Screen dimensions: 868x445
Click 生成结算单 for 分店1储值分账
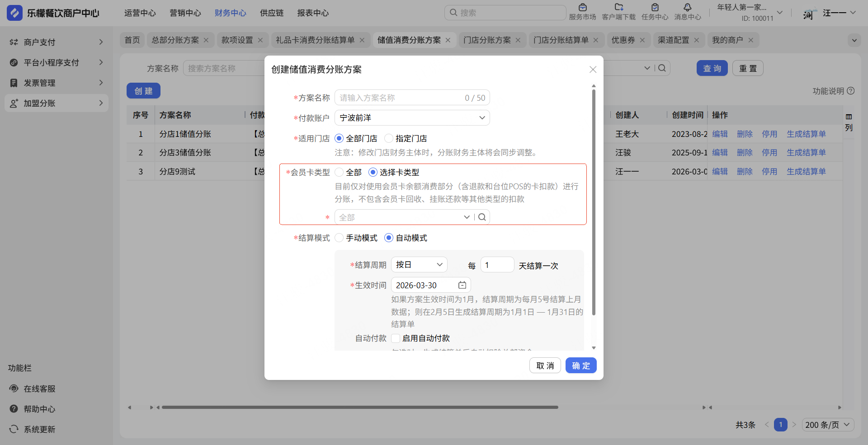pos(806,134)
